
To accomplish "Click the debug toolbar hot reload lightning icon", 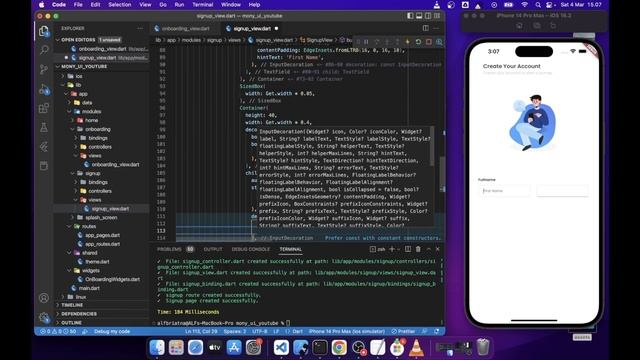I will coord(407,42).
